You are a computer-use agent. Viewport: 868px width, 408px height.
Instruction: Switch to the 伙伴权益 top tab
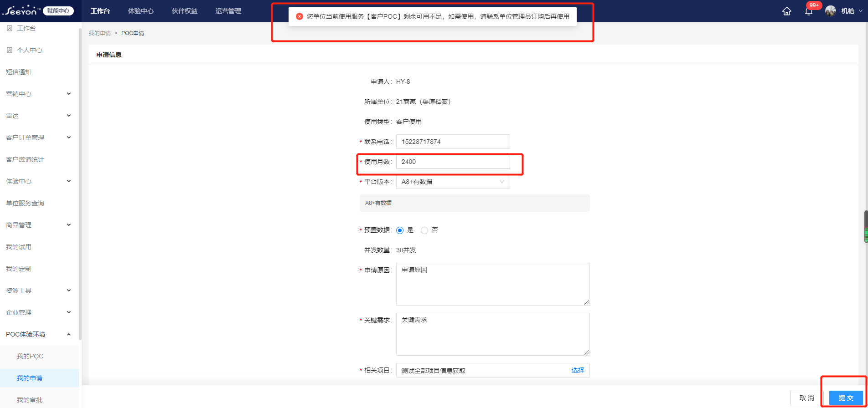tap(185, 11)
